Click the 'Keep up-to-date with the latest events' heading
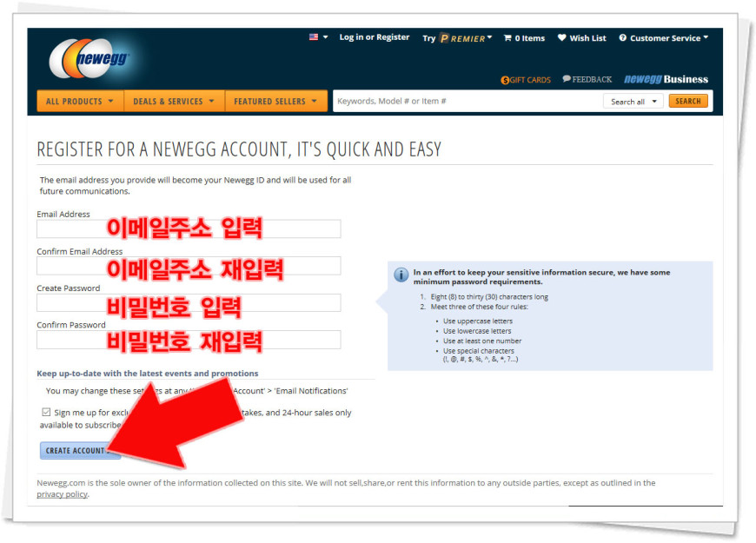Screen dimensions: 756x543 148,374
